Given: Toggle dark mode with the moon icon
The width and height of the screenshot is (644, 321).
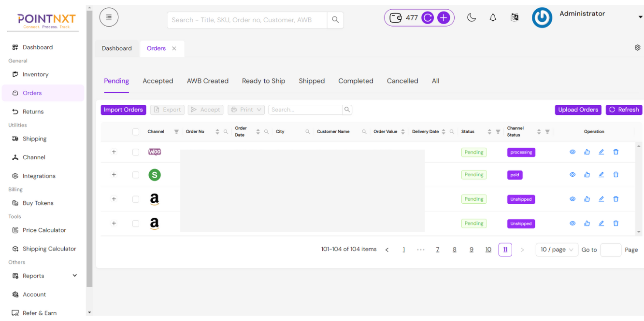Looking at the screenshot, I should [x=472, y=18].
